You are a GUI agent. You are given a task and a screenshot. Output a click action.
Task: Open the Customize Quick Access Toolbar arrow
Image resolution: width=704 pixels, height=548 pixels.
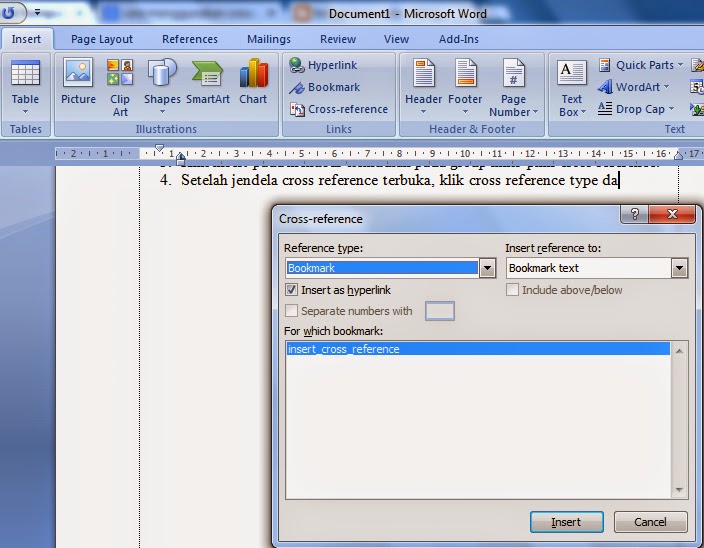pos(37,13)
